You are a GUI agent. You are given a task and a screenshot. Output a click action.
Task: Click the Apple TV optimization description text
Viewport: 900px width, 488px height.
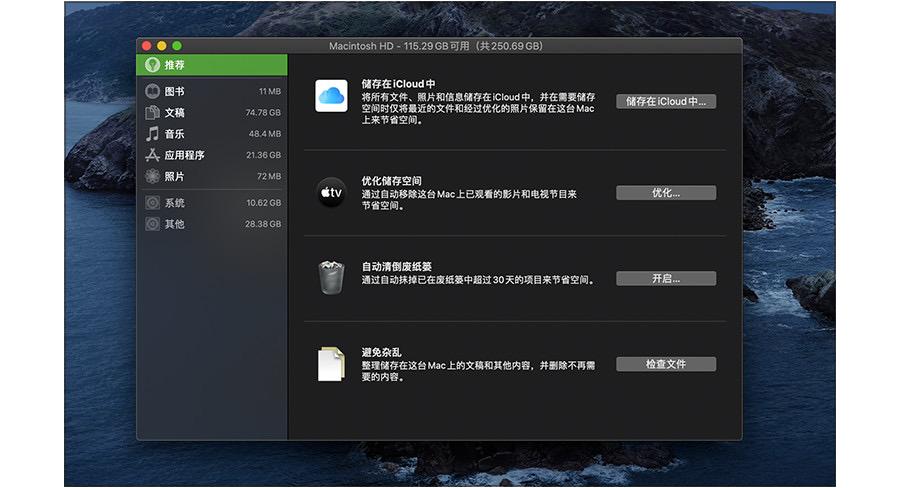469,200
